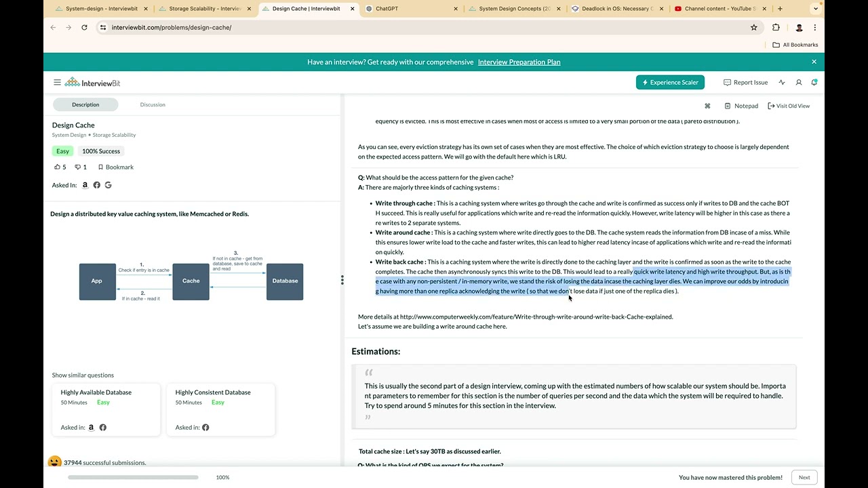This screenshot has width=868, height=488.
Task: Open the notifications bell icon
Action: pyautogui.click(x=814, y=82)
